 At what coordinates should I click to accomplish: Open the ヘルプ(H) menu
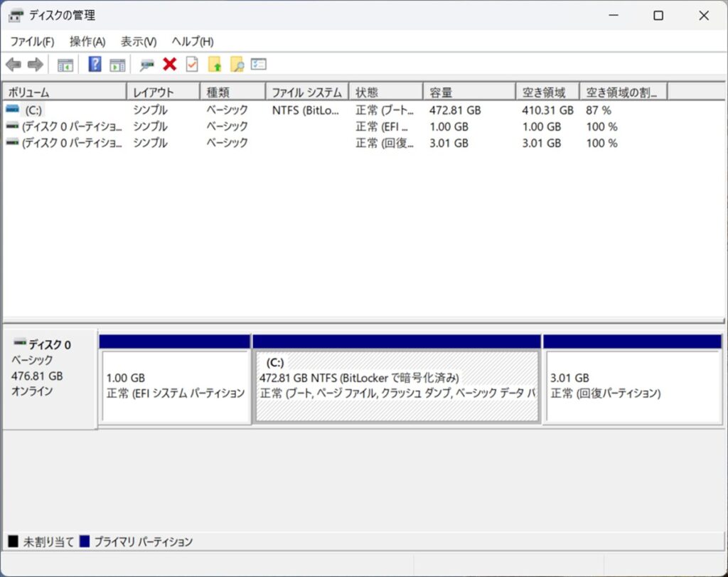(x=193, y=41)
